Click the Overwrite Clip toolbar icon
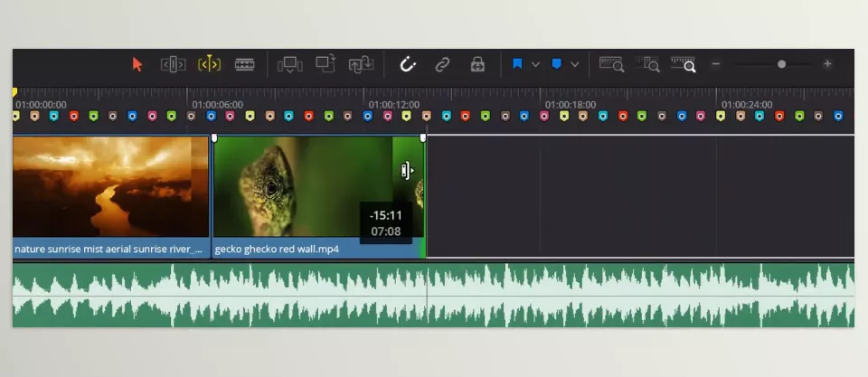868x377 pixels. 326,63
